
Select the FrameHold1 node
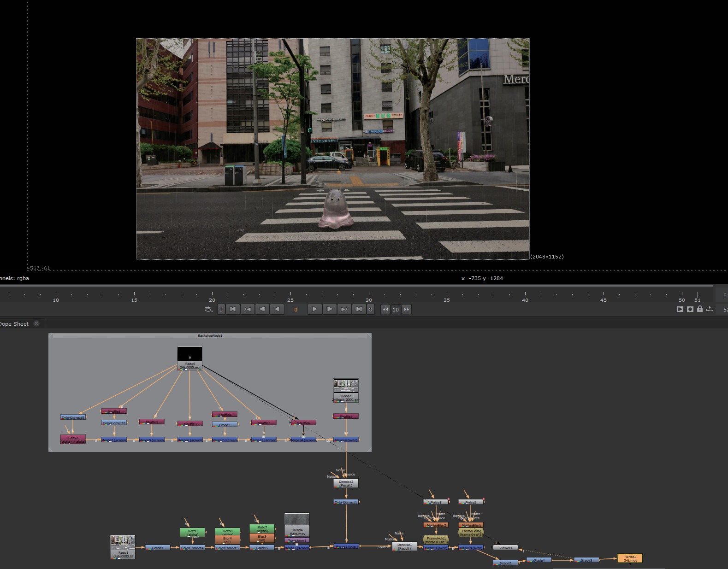(436, 540)
